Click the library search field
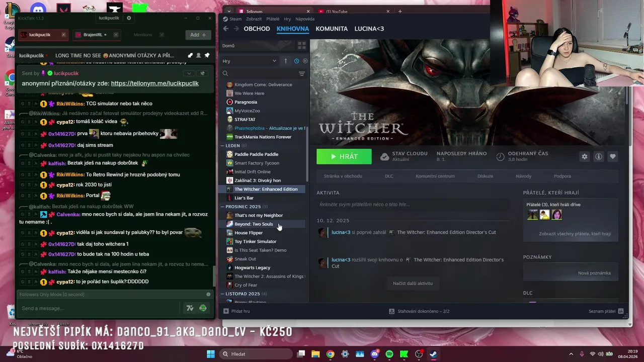Image resolution: width=644 pixels, height=362 pixels. (259, 73)
